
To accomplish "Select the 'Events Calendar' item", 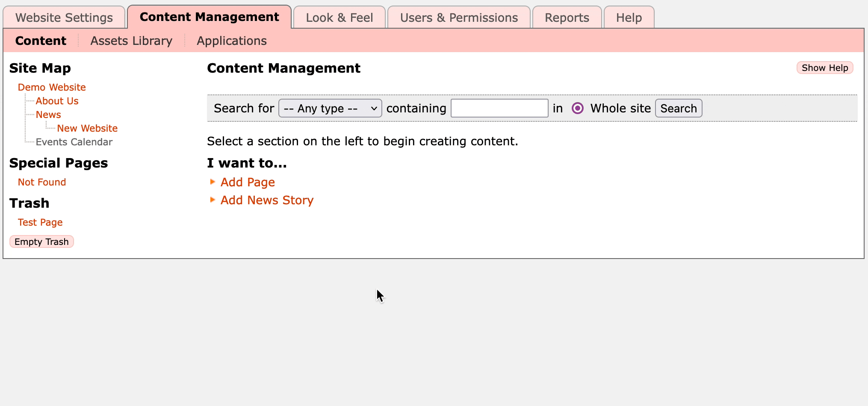I will (x=74, y=142).
